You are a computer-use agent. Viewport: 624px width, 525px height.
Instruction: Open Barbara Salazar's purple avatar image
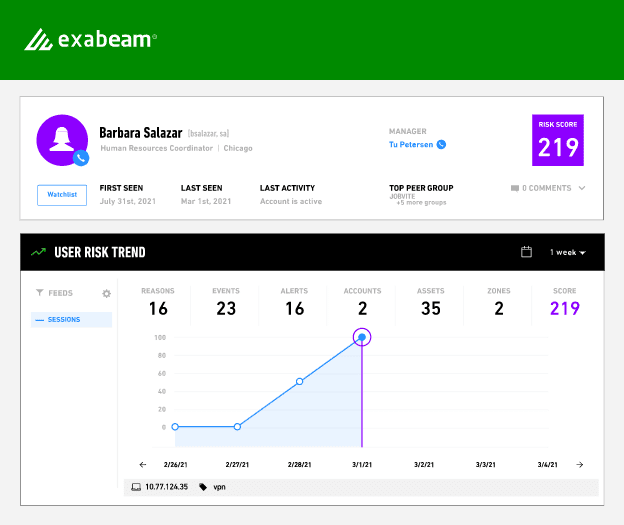[62, 140]
